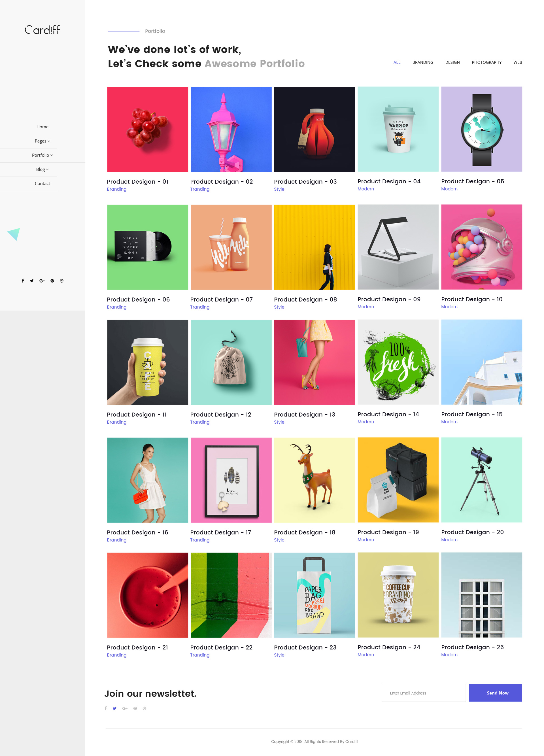Open the sidebar Facebook icon
This screenshot has width=544, height=756.
click(x=23, y=281)
